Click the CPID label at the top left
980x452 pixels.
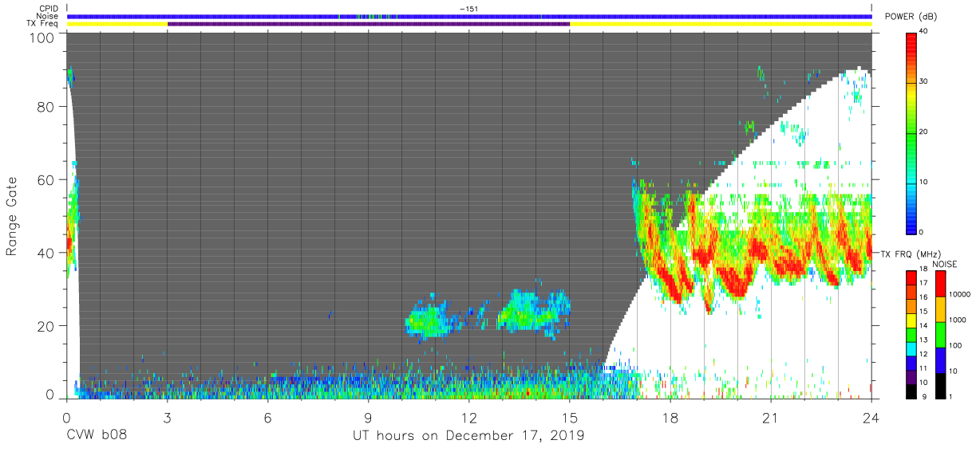48,9
